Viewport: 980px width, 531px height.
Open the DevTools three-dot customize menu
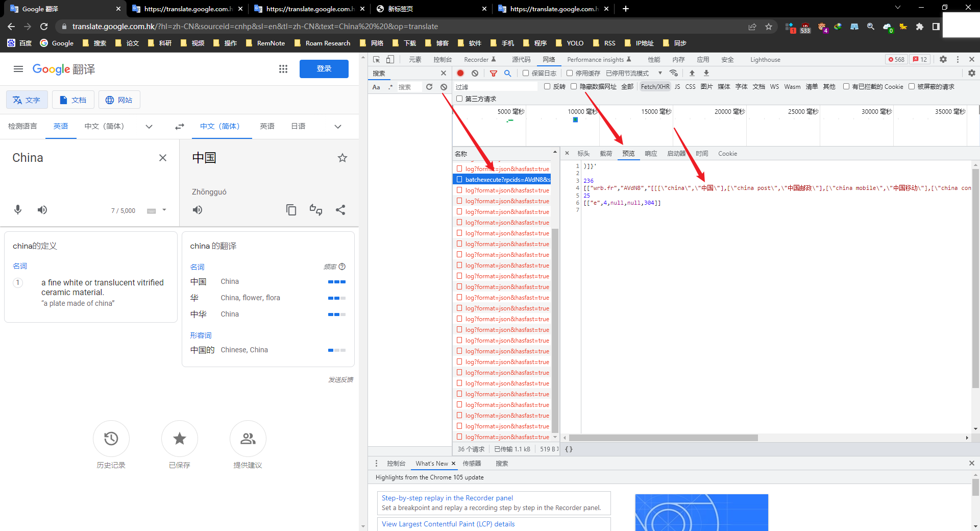[x=958, y=59]
